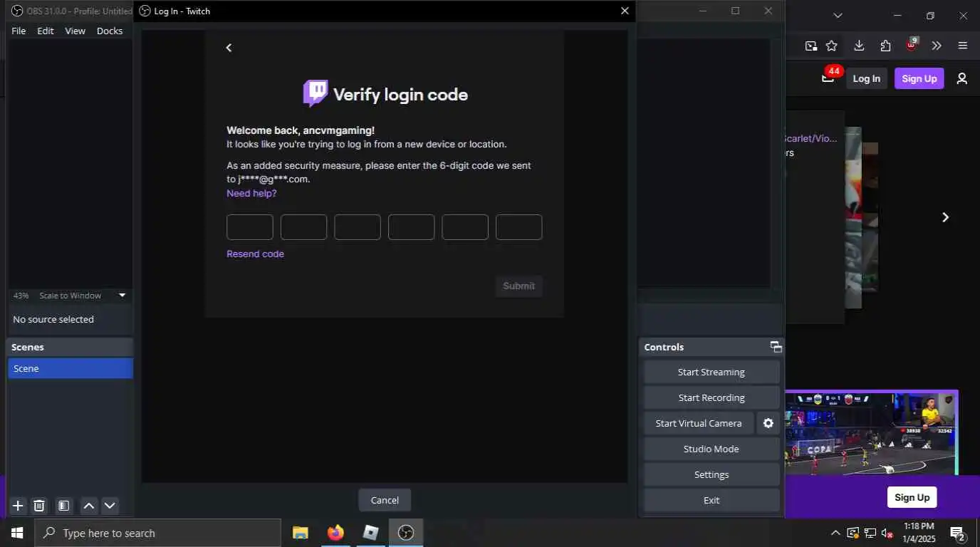980x547 pixels.
Task: Open the OBS View menu
Action: pos(75,31)
